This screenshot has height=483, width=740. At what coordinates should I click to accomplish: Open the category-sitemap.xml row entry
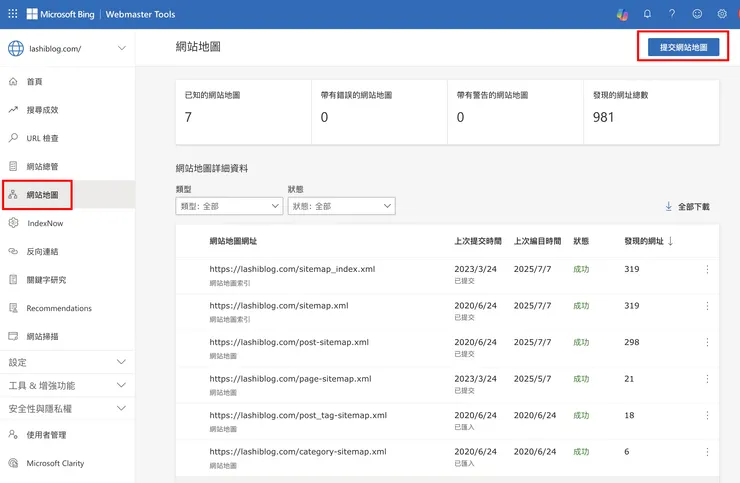tap(297, 452)
